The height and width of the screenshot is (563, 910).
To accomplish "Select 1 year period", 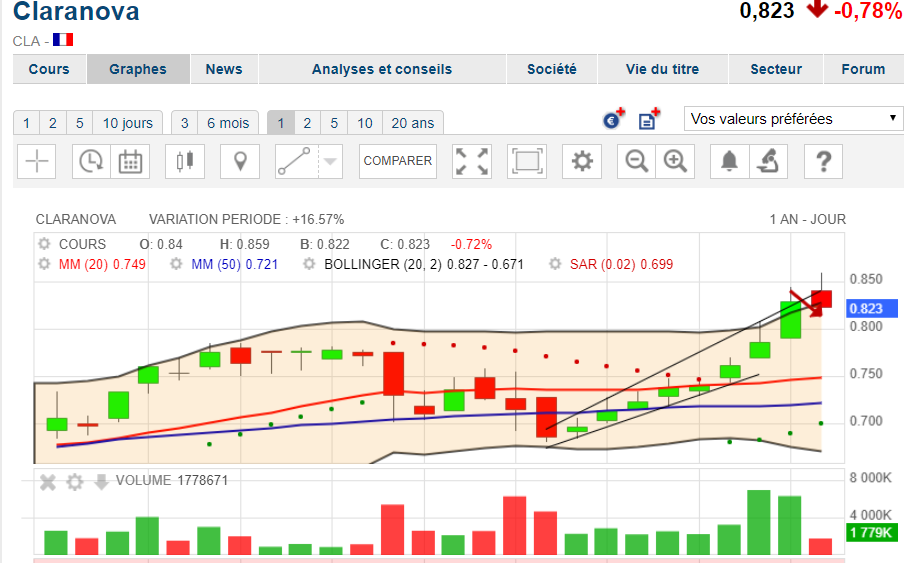I will [281, 123].
